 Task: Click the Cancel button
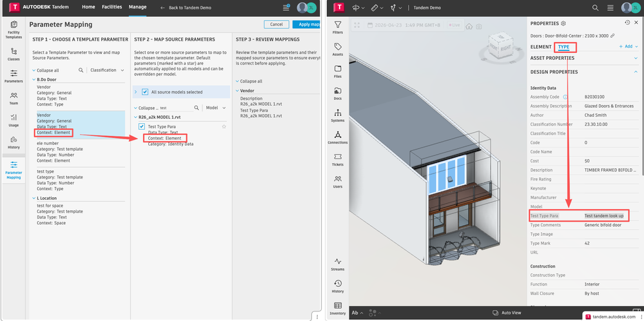click(x=276, y=24)
